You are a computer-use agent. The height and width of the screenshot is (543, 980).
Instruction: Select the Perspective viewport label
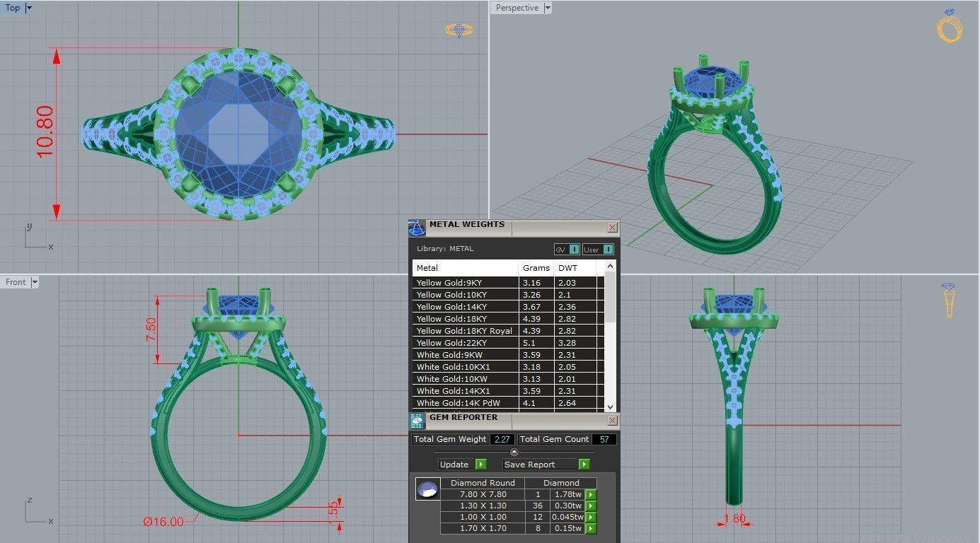tap(517, 8)
